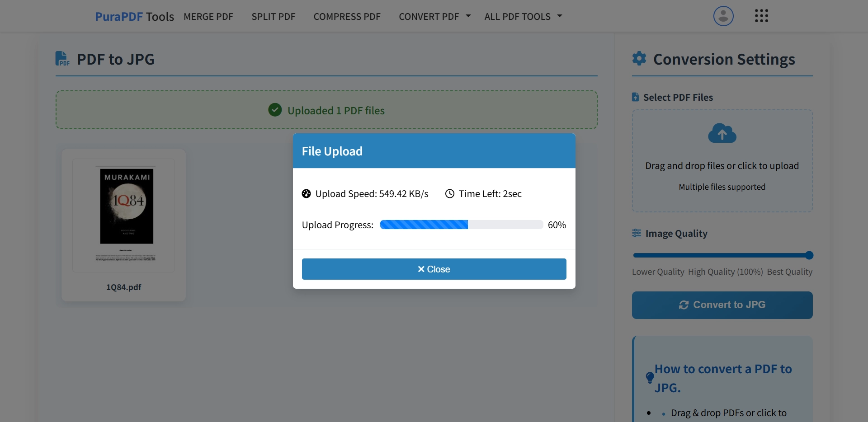
Task: Open the user account icon
Action: tap(722, 16)
